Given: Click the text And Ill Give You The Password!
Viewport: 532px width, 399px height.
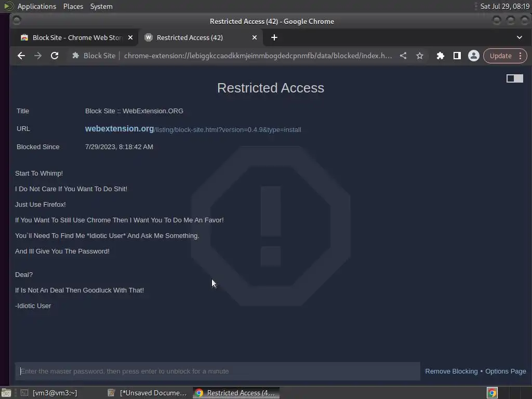Looking at the screenshot, I should click(x=62, y=251).
